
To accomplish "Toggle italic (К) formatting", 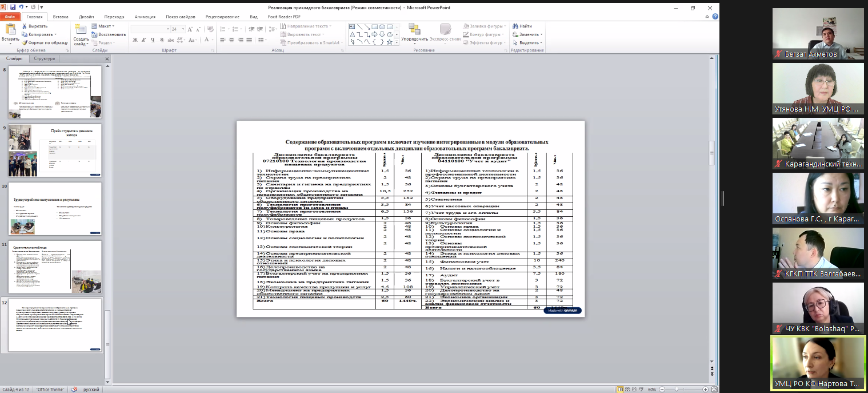I will pos(143,40).
